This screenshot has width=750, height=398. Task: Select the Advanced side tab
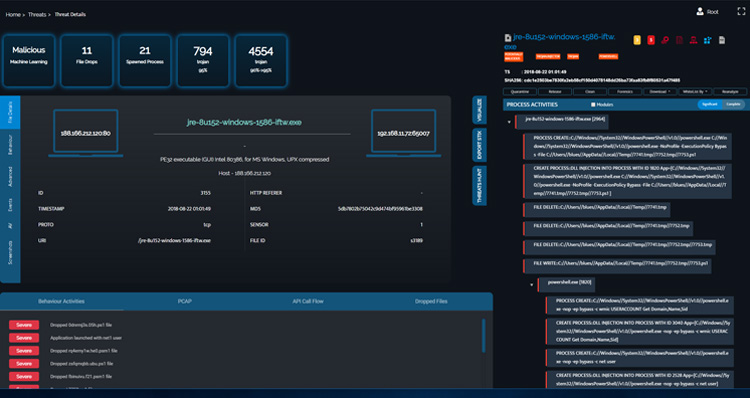(10, 177)
